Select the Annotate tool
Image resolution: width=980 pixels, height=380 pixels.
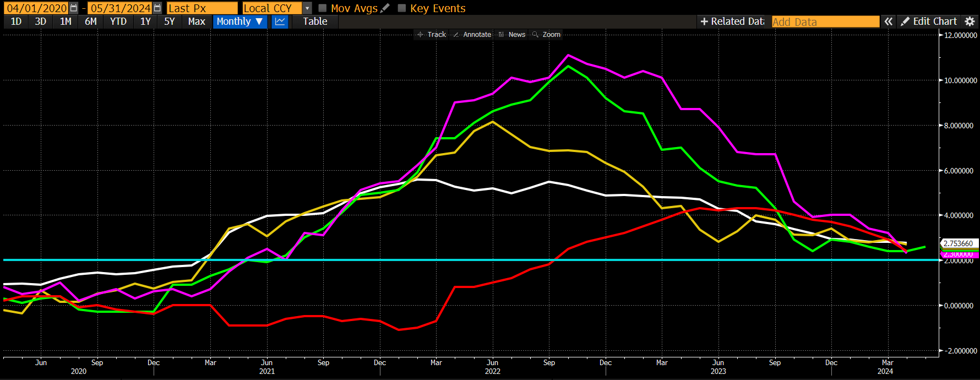472,35
